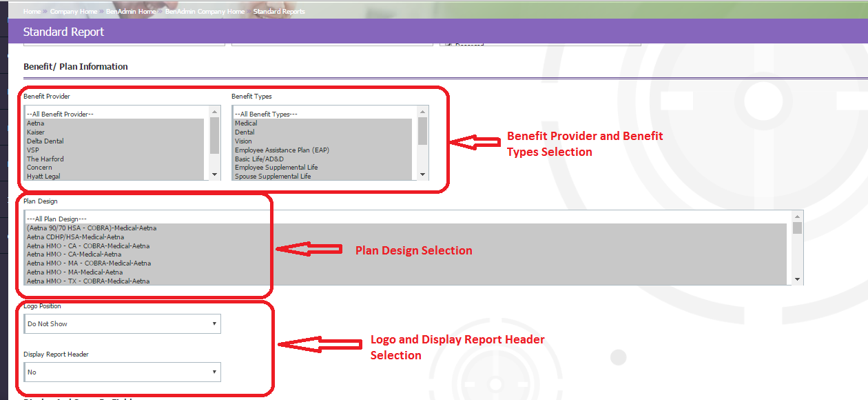This screenshot has width=868, height=400.
Task: Click Benefit Types list scroll-up arrow
Action: point(423,111)
